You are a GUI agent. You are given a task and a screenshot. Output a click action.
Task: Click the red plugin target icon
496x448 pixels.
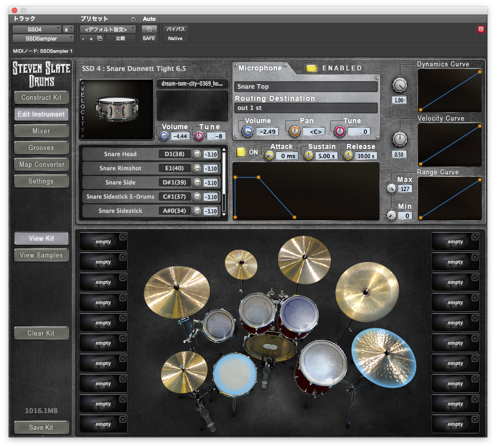pyautogui.click(x=481, y=29)
